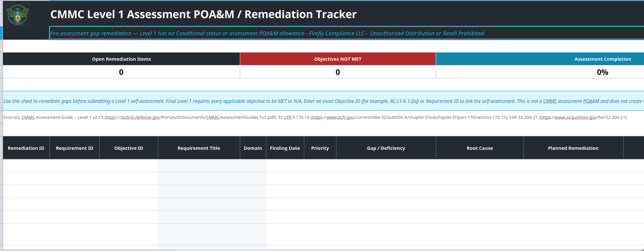Click the Open Remediation Items header
The width and height of the screenshot is (644, 251).
click(121, 59)
